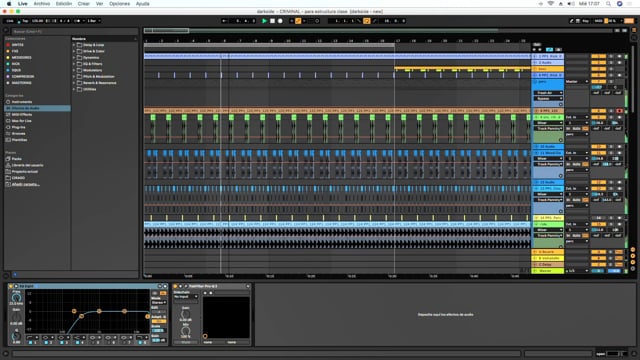Expand the Reverb & Resonance folder

coord(74,83)
